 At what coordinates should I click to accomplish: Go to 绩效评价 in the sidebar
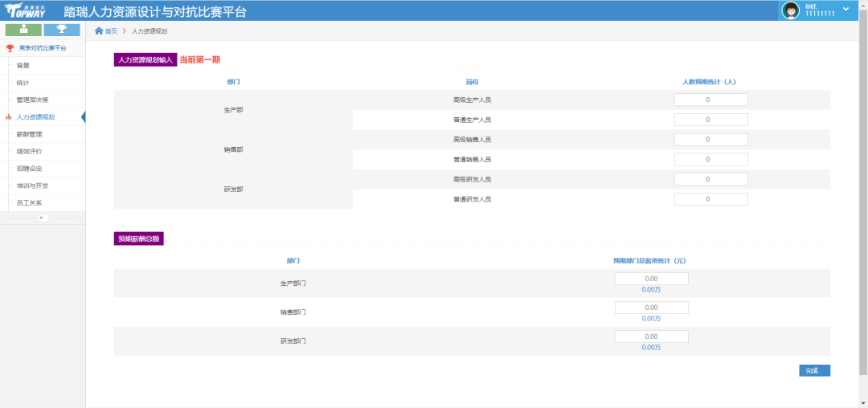29,151
